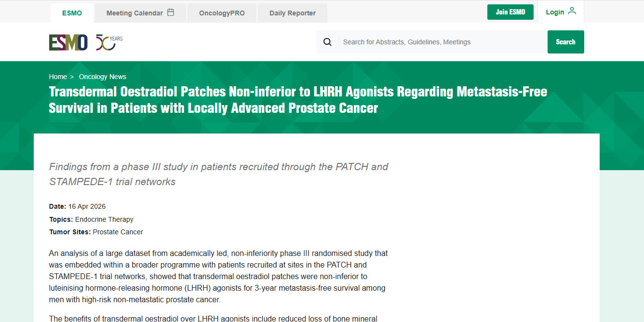
Task: Click the 50 Years anniversary logo
Action: click(109, 42)
